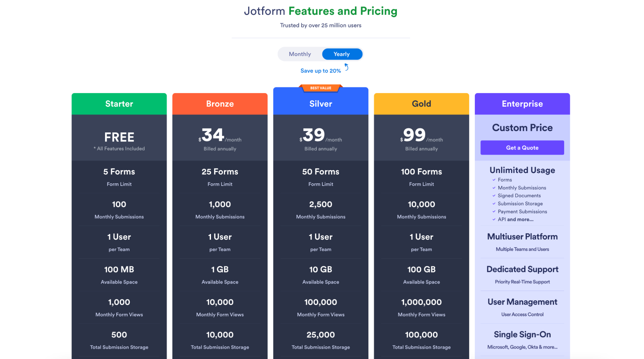Click the API and more checkmark icon
Image resolution: width=644 pixels, height=359 pixels.
pyautogui.click(x=494, y=219)
